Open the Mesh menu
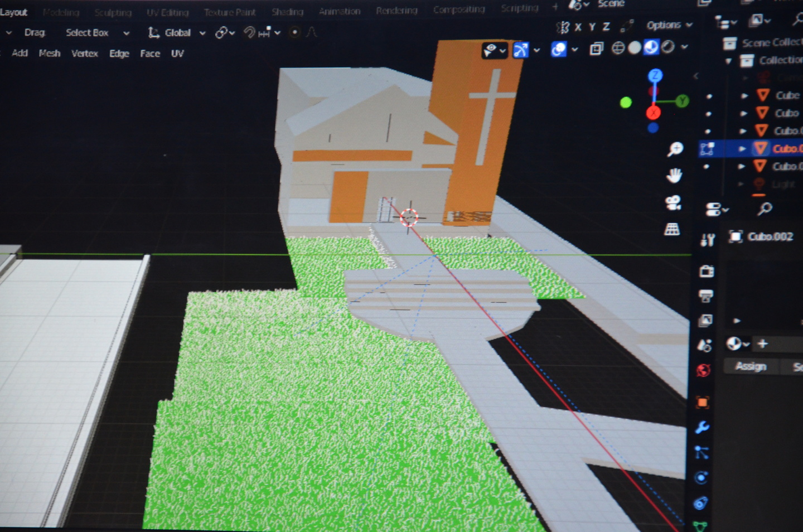 pyautogui.click(x=50, y=54)
